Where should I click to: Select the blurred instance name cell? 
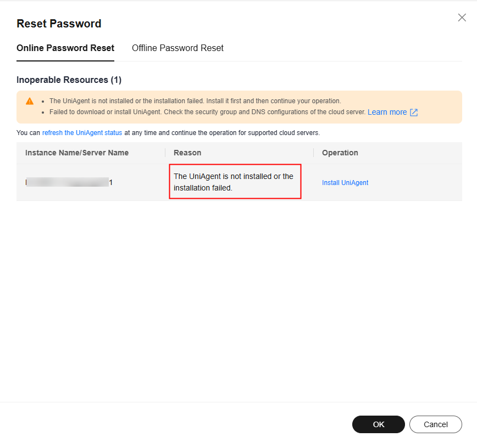coord(69,182)
